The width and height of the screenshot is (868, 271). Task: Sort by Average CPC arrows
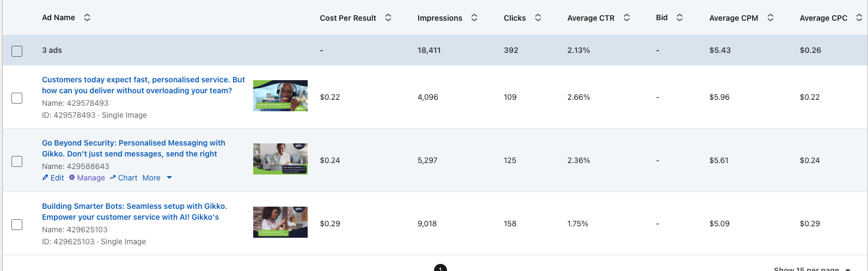point(859,17)
